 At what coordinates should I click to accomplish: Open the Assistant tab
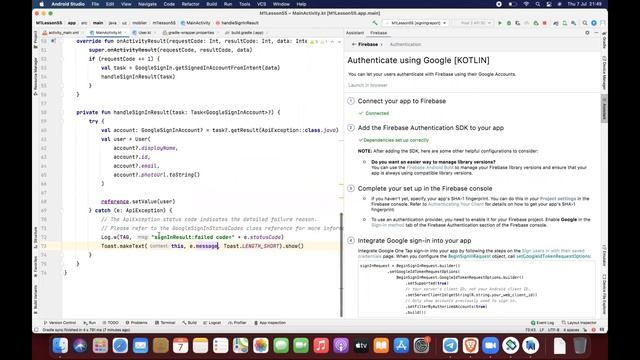pyautogui.click(x=355, y=33)
